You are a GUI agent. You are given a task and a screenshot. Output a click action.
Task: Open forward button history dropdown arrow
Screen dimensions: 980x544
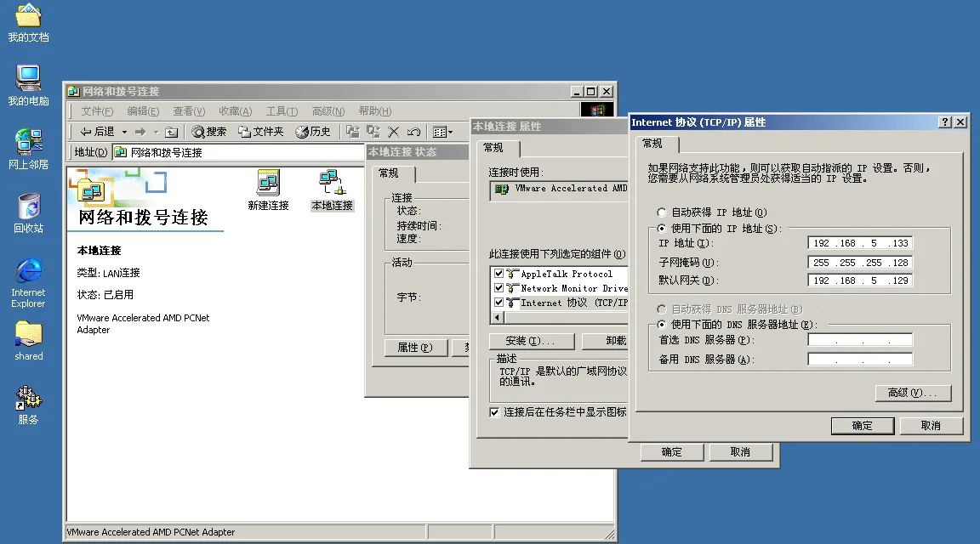click(156, 132)
